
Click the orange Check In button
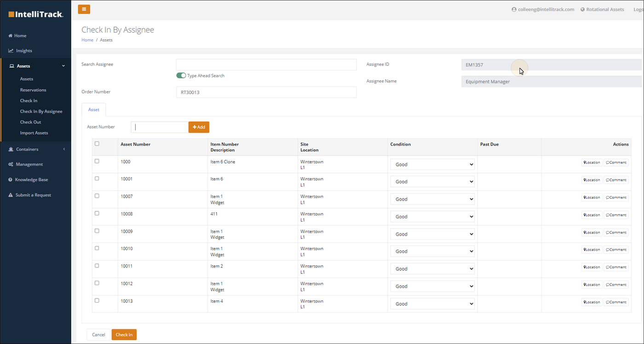124,335
